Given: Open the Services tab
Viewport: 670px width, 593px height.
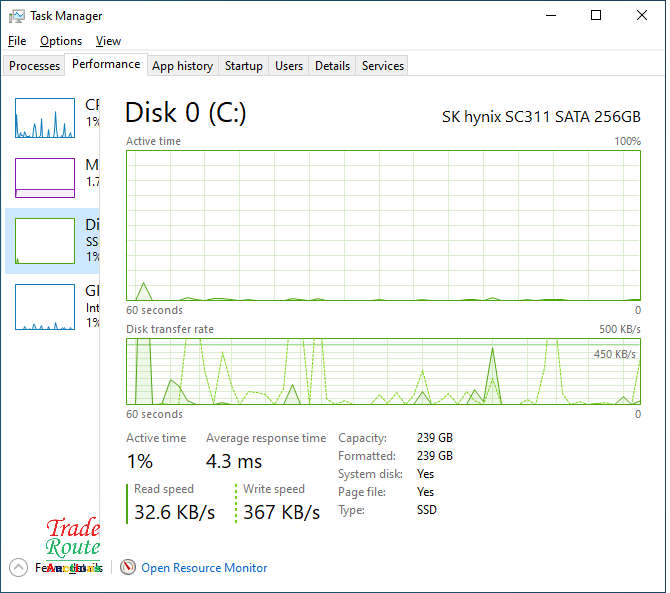Looking at the screenshot, I should point(383,66).
